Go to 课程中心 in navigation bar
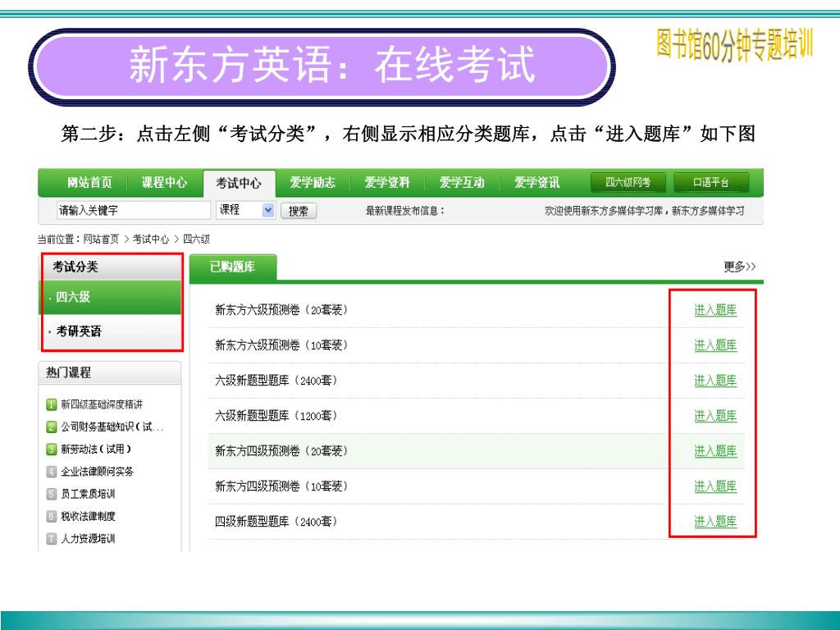 click(x=164, y=183)
